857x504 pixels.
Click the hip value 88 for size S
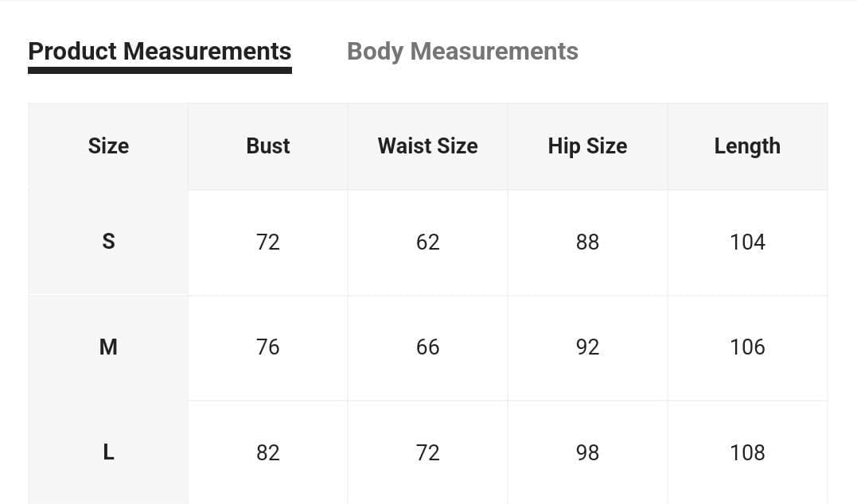click(587, 242)
